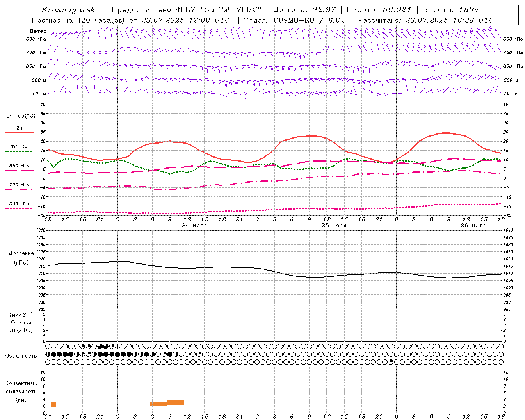
Task: Click the '24 июля' date label
Action: (194, 226)
